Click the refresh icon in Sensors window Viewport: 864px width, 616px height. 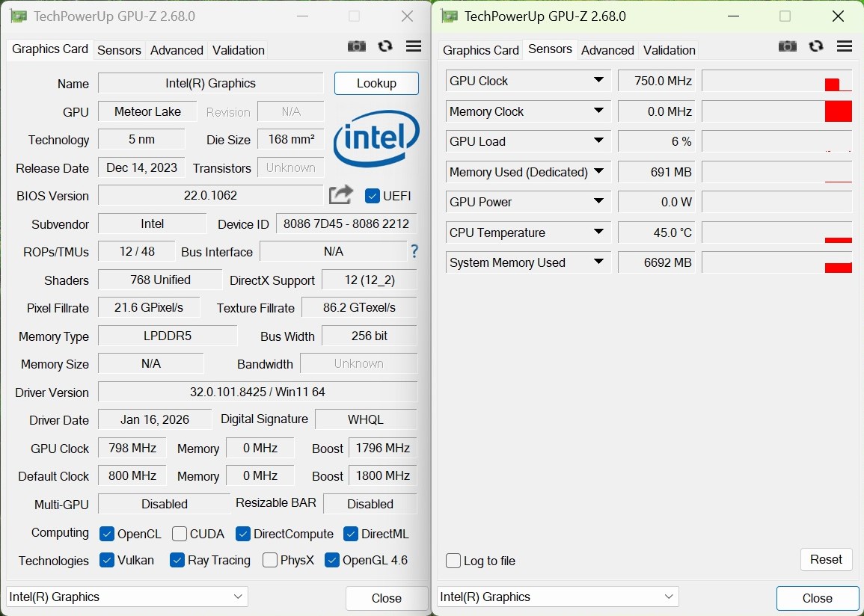tap(816, 46)
